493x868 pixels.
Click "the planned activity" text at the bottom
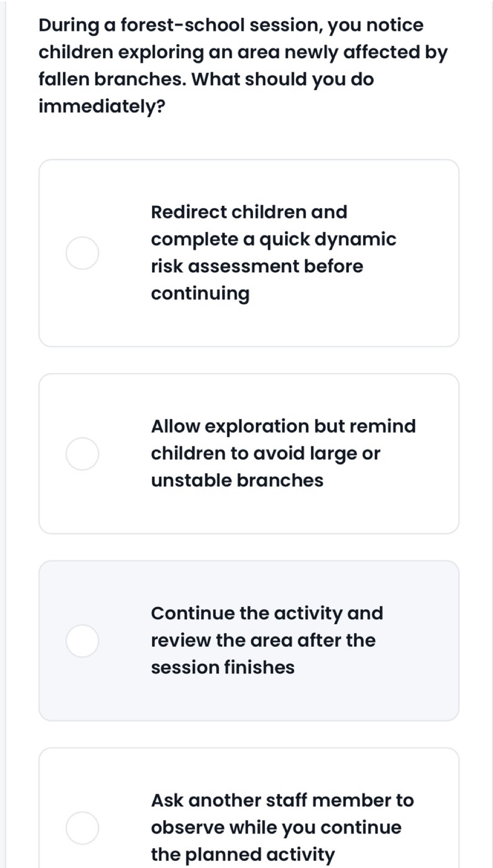click(x=243, y=854)
